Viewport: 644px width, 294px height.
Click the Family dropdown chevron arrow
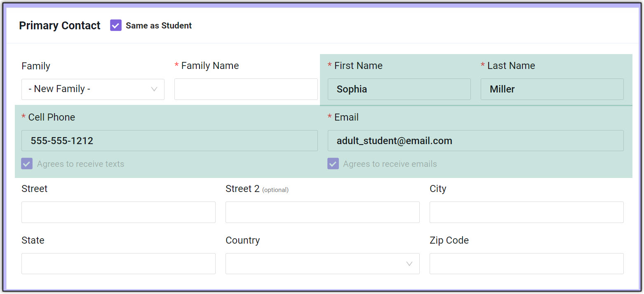point(154,89)
